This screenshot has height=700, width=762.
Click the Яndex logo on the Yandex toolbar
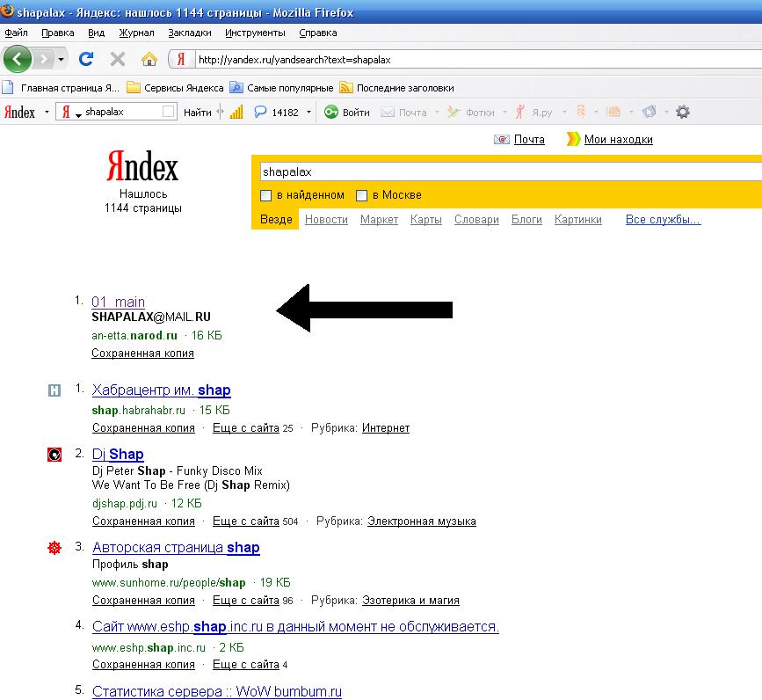[19, 113]
